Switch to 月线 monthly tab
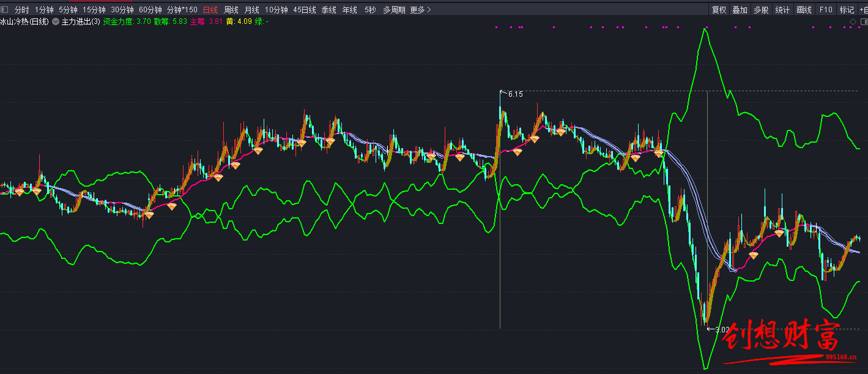Viewport: 868px width, 374px height. point(252,10)
